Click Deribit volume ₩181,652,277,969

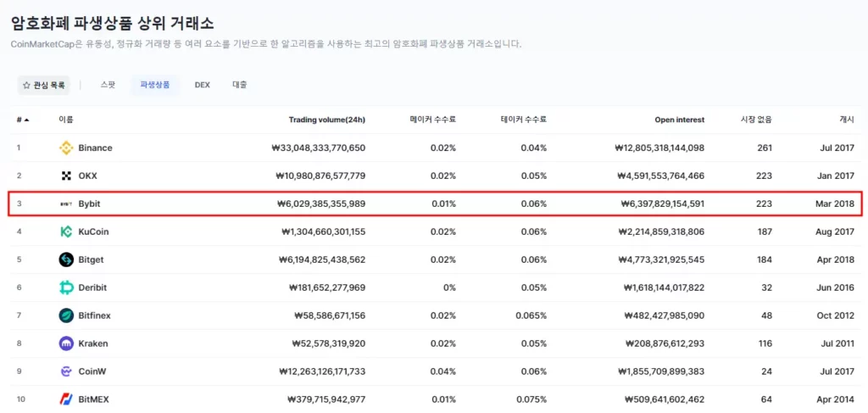(327, 287)
